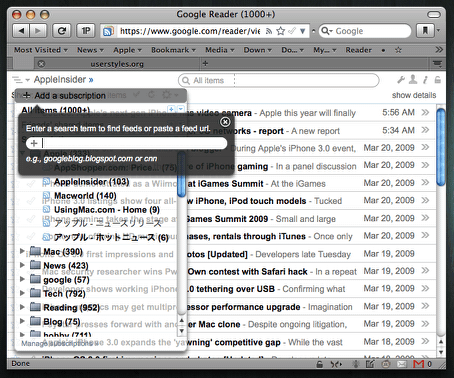Close the userstyles.org tab

(41, 63)
